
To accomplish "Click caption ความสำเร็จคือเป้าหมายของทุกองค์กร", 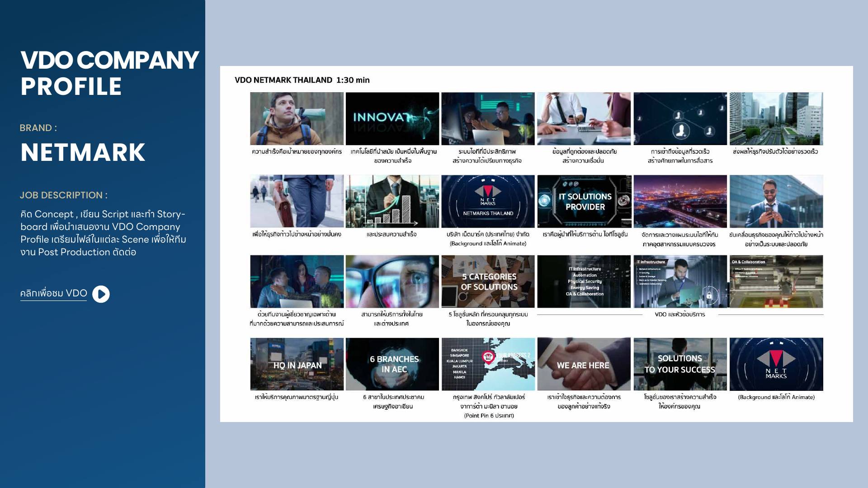I will pos(297,152).
